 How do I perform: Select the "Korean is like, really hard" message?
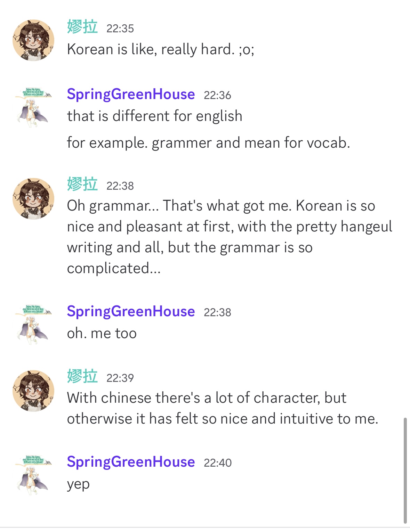161,49
